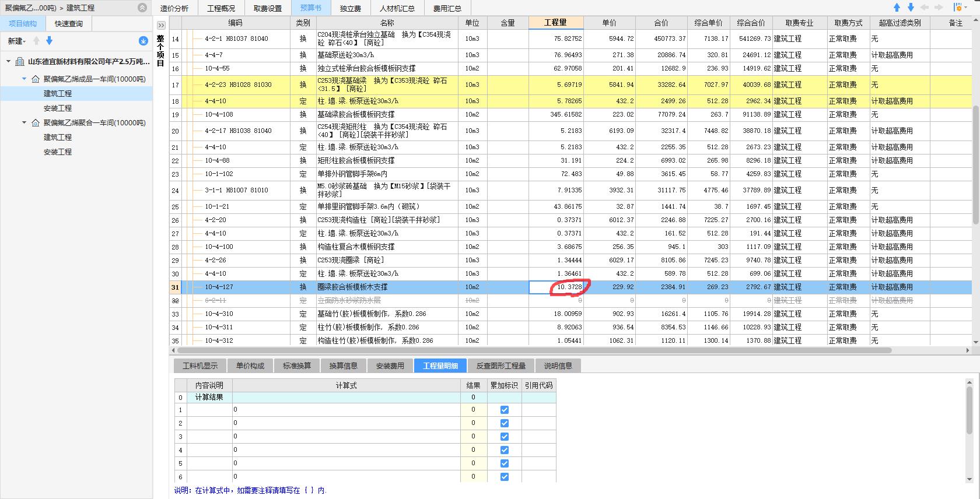The image size is (980, 499).
Task: Collapse the 聚偏氟乙烯成品一车间 tree node
Action: (24, 79)
